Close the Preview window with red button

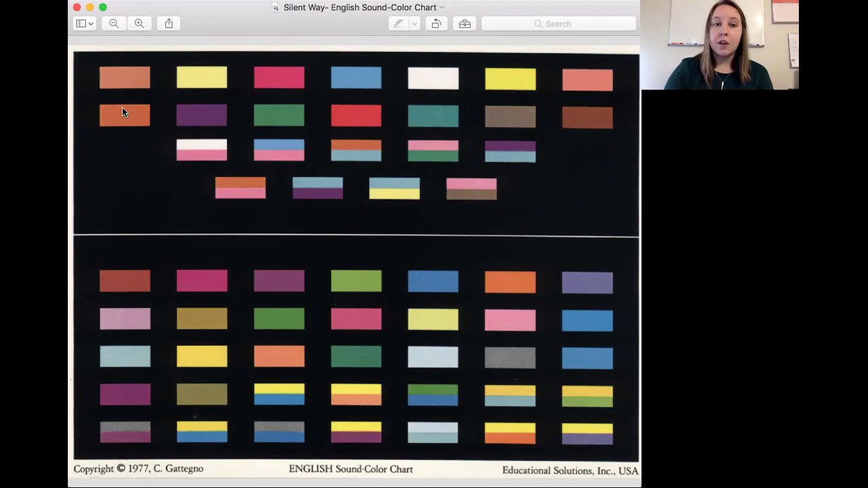77,7
